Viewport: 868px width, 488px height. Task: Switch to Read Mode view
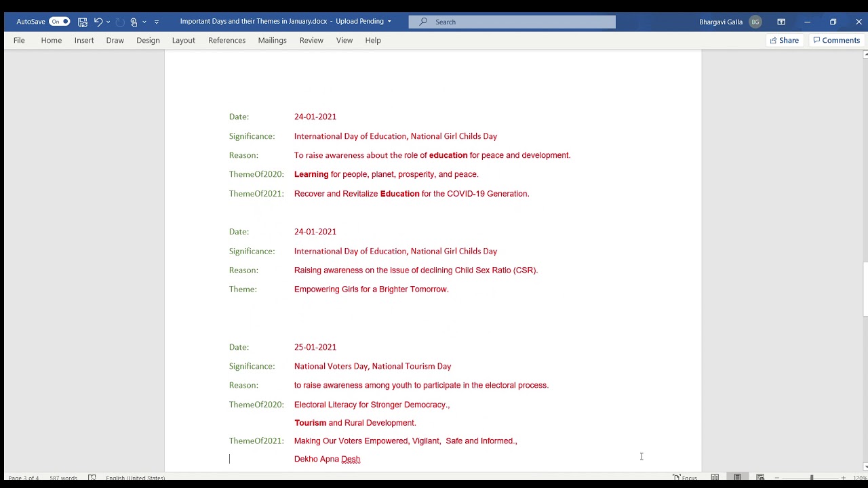(715, 478)
